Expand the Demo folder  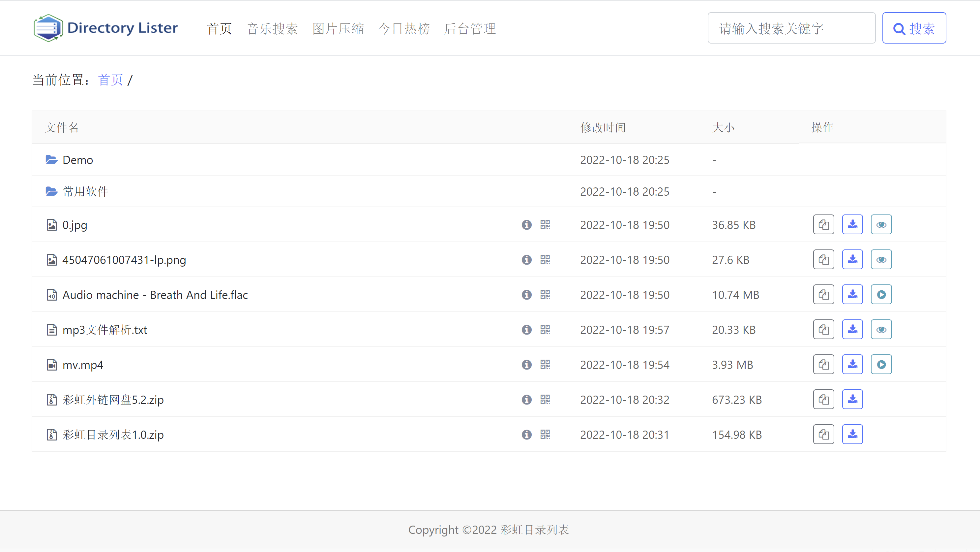click(x=77, y=160)
